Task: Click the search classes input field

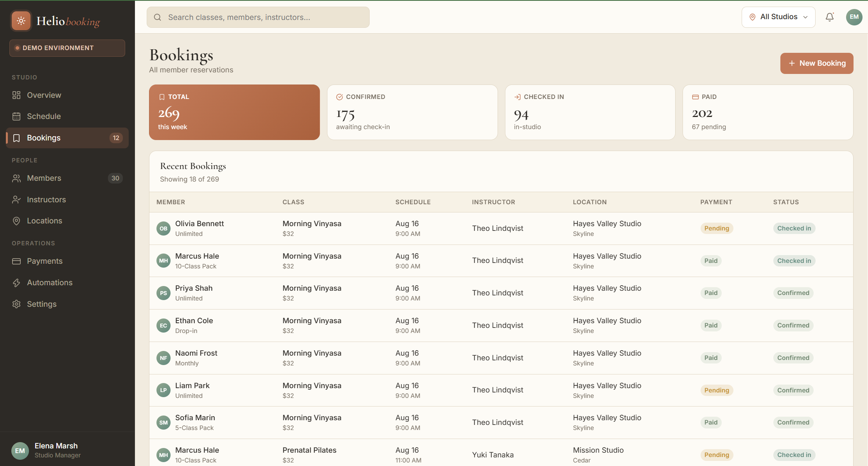Action: (x=258, y=17)
